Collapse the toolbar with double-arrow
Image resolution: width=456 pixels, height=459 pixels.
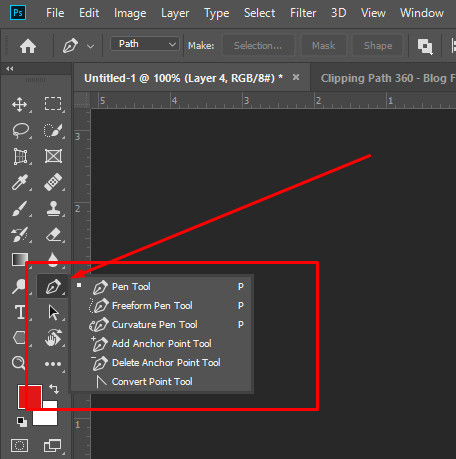[x=10, y=69]
